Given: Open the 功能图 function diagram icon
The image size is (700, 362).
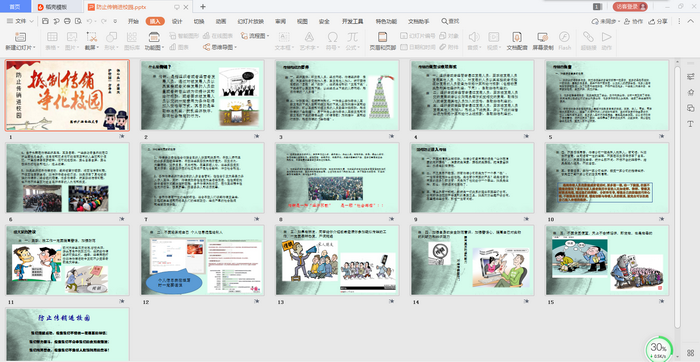Looking at the screenshot, I should [x=154, y=40].
